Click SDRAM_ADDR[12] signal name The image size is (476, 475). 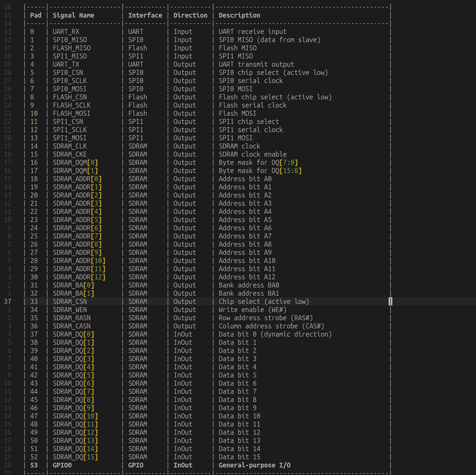pos(79,277)
